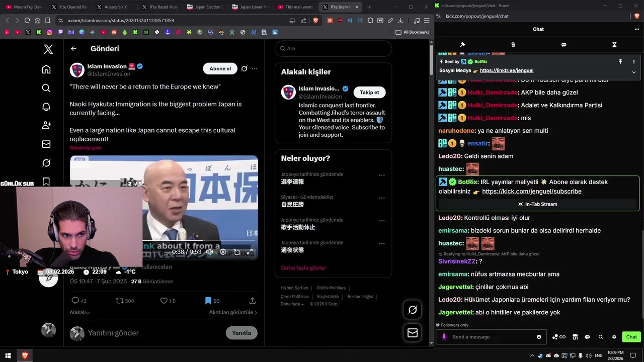Switch to Japan Lower House browser tab

point(251,7)
